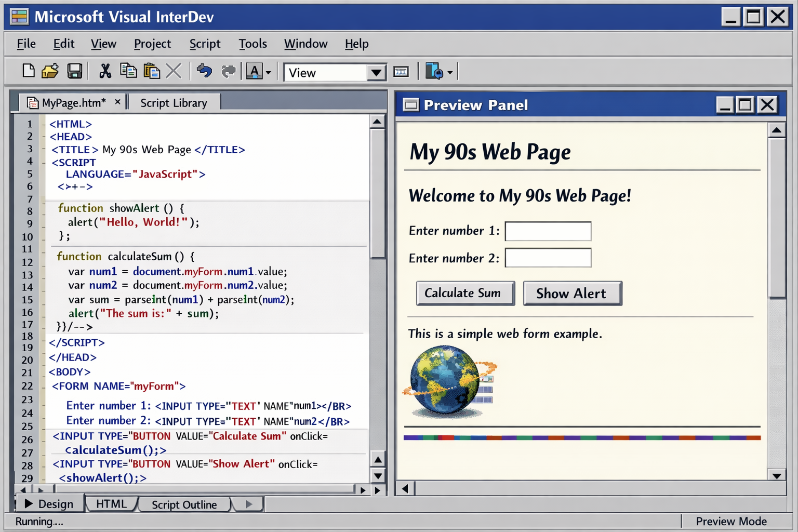This screenshot has width=798, height=532.
Task: Switch to the Script Outline tab
Action: 184,504
